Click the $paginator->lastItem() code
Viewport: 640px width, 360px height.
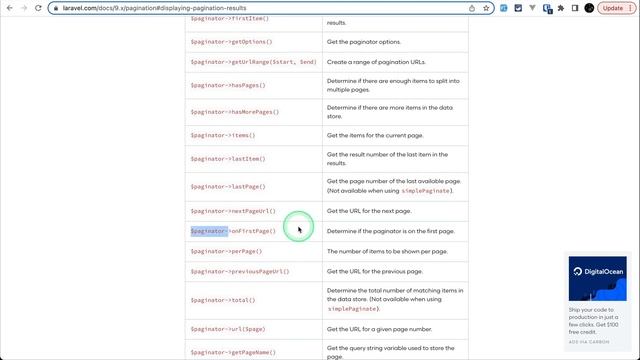pyautogui.click(x=228, y=159)
